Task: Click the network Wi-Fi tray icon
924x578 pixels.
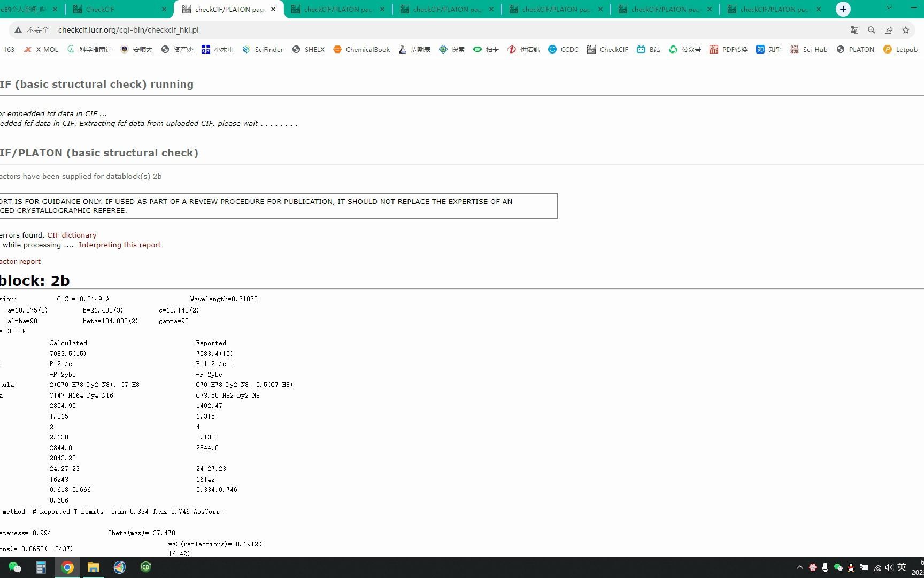Action: tap(877, 567)
